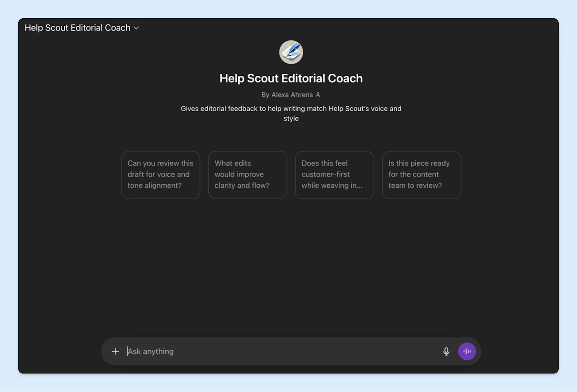Click the By Alexa Ahrens creator link
Image resolution: width=577 pixels, height=392 pixels.
(288, 95)
